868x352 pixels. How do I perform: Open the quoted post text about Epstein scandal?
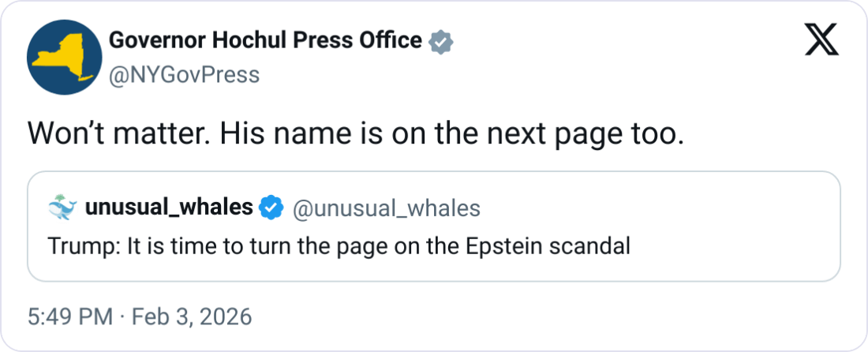click(339, 245)
